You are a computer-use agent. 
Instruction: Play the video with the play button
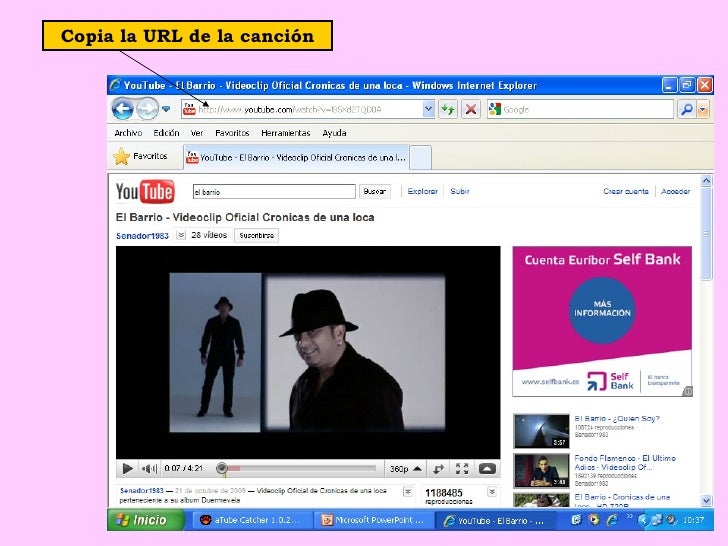coord(127,468)
